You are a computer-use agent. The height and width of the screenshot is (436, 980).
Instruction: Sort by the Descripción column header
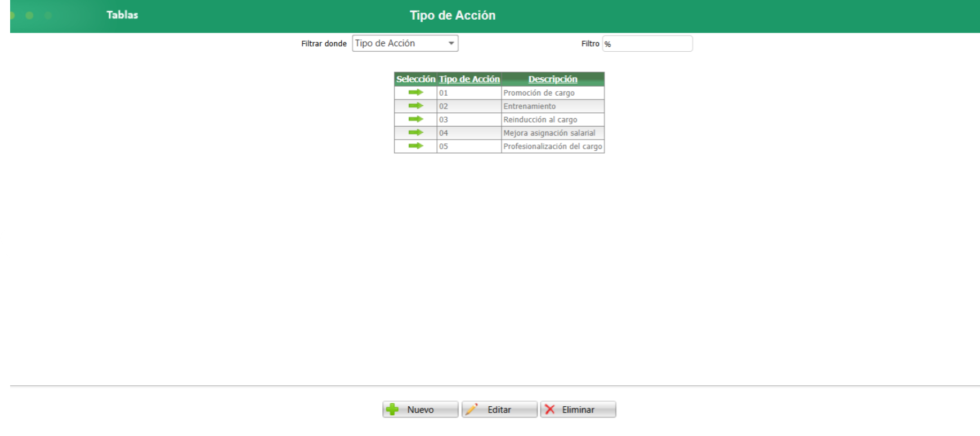tap(553, 79)
